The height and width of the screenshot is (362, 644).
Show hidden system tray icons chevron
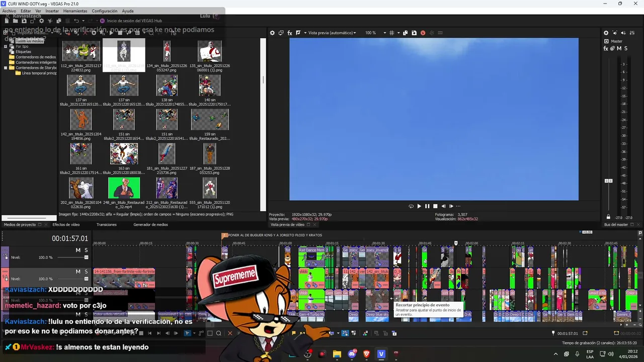click(x=555, y=354)
